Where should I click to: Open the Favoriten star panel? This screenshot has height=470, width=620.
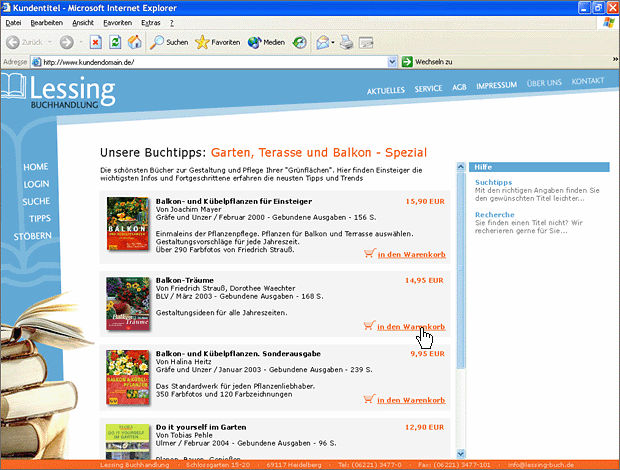[217, 42]
